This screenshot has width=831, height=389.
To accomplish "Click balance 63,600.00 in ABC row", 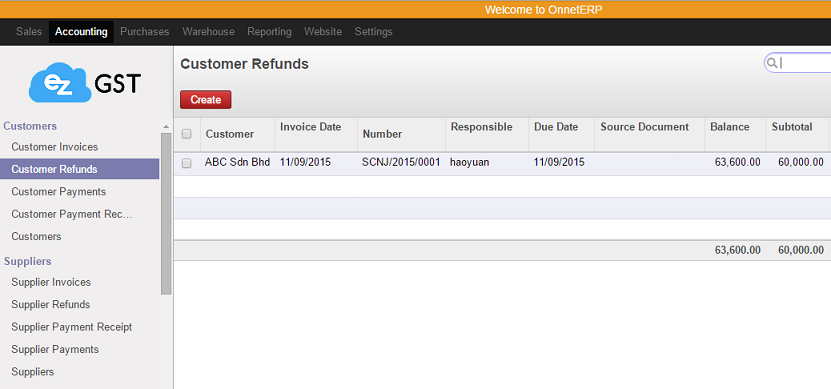I will point(737,163).
